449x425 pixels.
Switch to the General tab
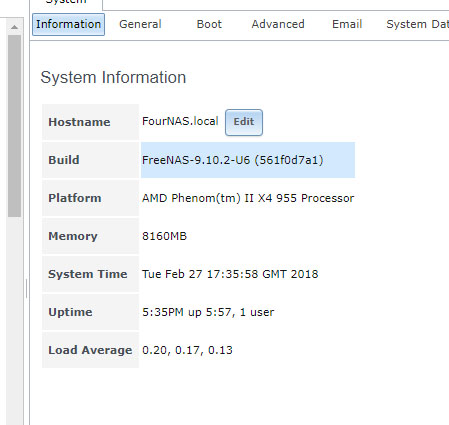pos(140,24)
